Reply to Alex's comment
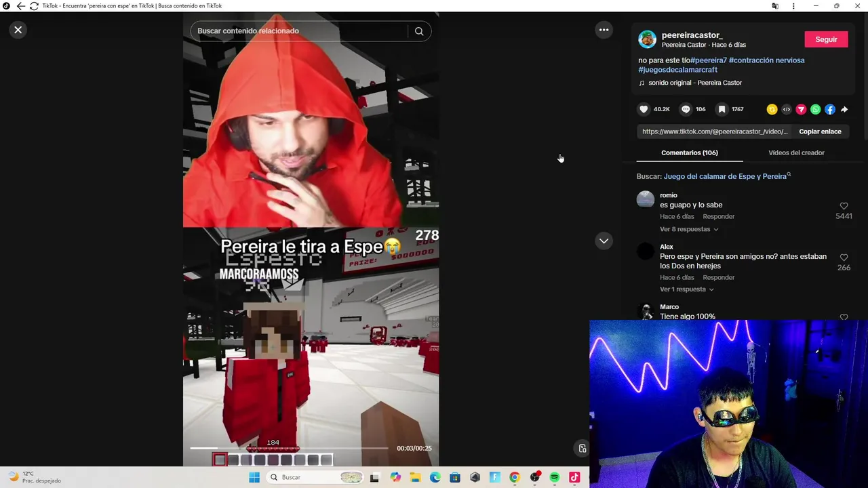868x488 pixels. point(718,277)
